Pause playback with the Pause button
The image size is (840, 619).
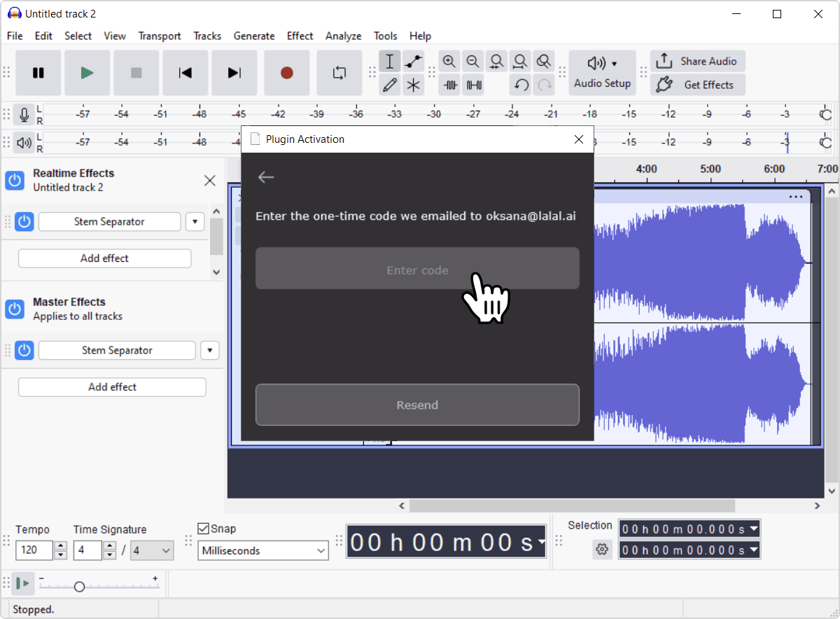(38, 73)
